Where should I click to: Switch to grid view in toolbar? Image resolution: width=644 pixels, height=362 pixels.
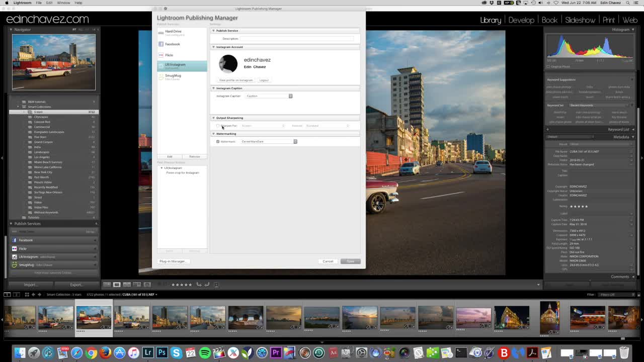tap(107, 285)
